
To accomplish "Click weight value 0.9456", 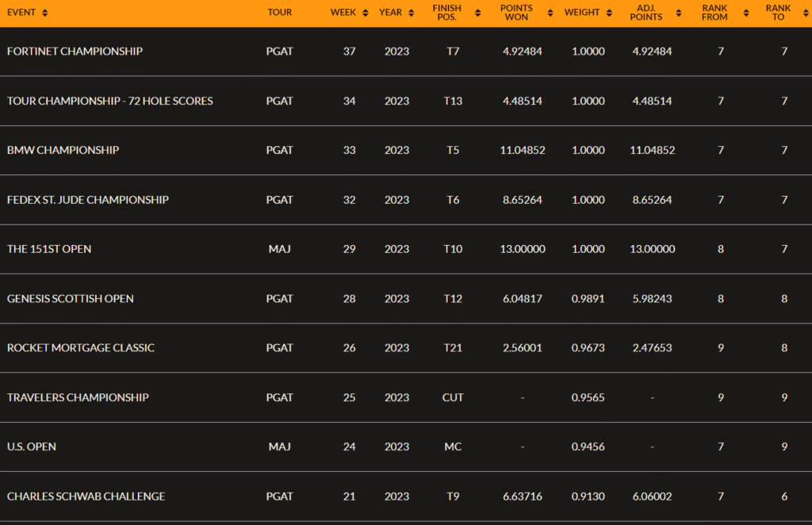I will (588, 446).
